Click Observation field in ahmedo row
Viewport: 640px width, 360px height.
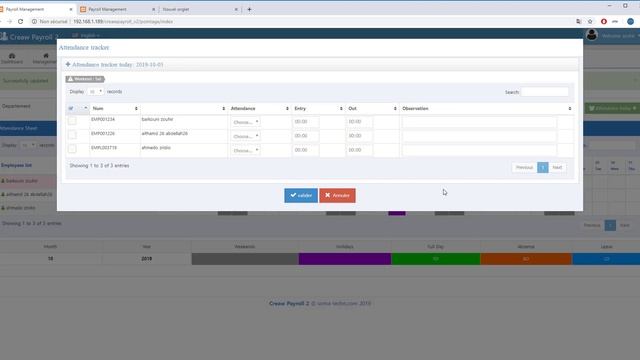tap(479, 150)
